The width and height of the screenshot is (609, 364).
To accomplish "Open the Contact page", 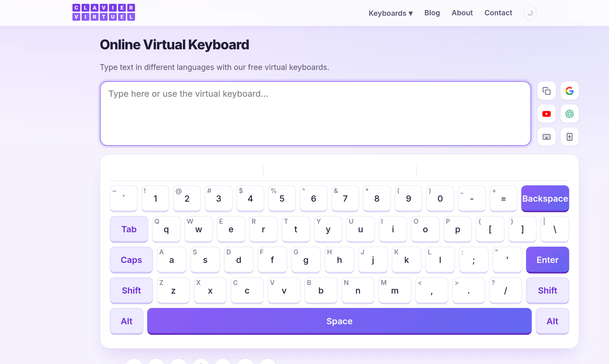I will (498, 13).
